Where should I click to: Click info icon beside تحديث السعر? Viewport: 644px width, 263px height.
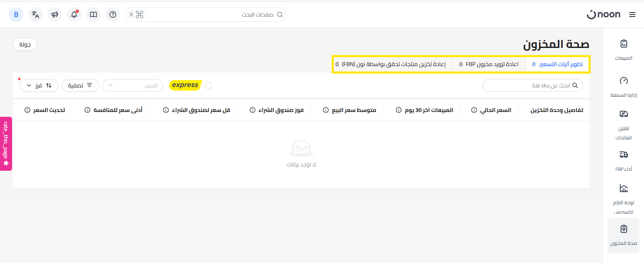click(27, 110)
